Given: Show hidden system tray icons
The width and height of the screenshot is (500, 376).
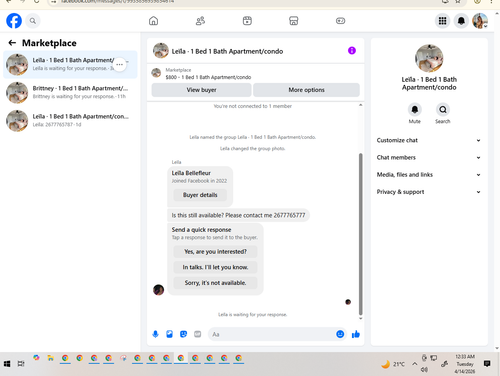Looking at the screenshot, I should pos(414,364).
